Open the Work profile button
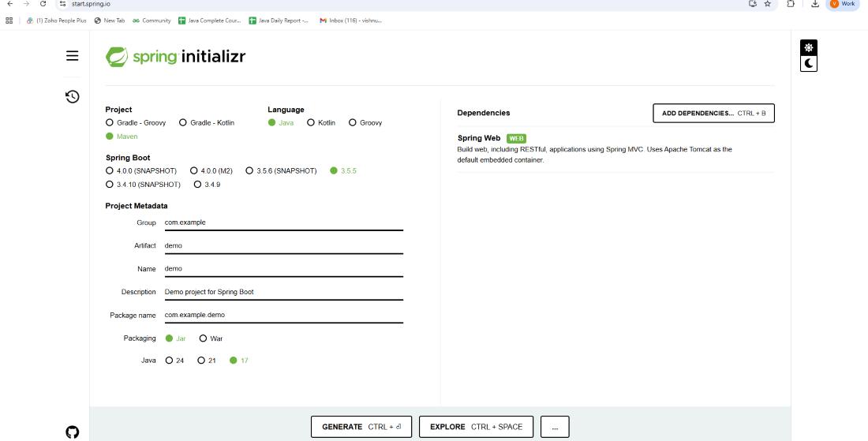Image resolution: width=868 pixels, height=441 pixels. [843, 4]
